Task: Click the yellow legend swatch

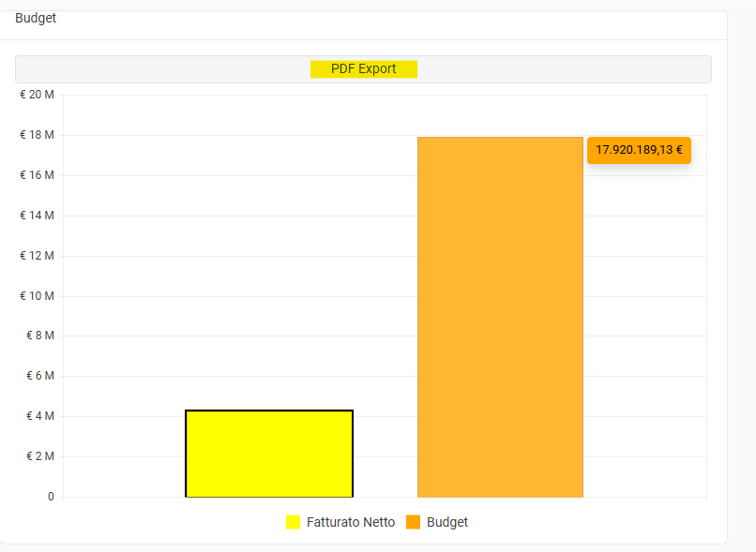Action: point(293,522)
